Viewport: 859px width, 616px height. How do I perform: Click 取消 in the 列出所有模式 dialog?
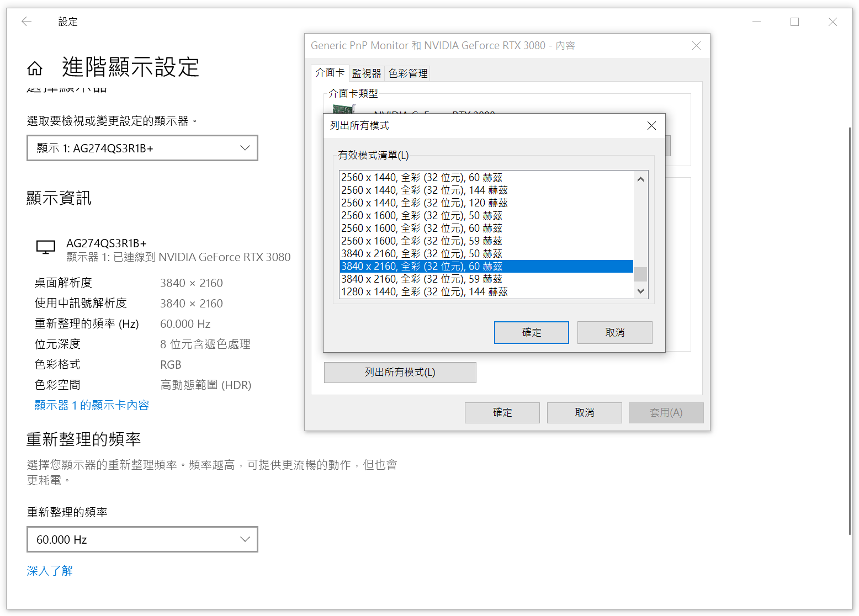(x=615, y=332)
